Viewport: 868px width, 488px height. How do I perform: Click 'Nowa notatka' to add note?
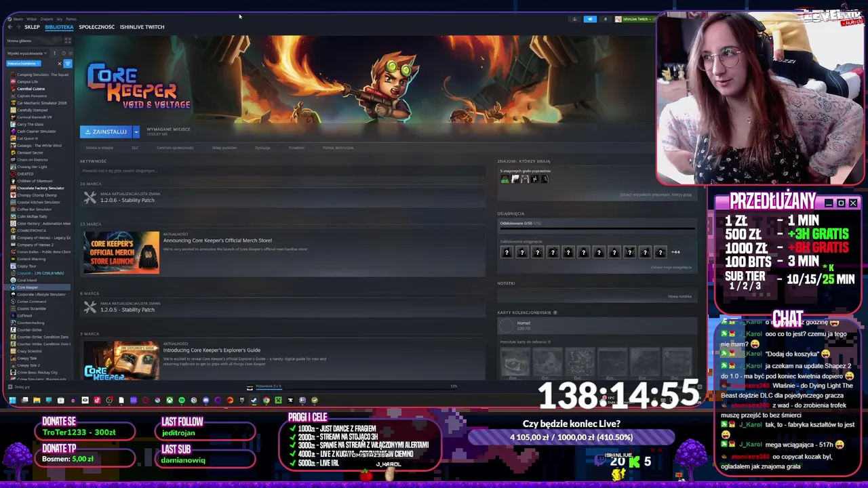click(x=679, y=296)
